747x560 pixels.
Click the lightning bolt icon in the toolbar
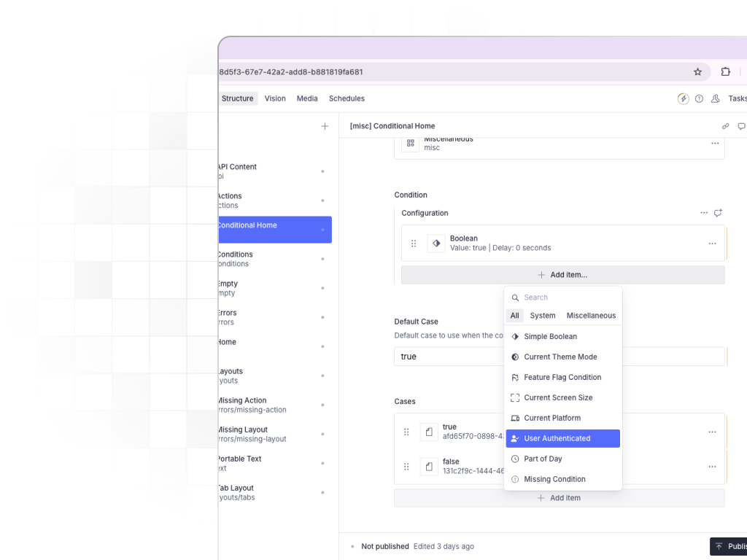tap(683, 98)
